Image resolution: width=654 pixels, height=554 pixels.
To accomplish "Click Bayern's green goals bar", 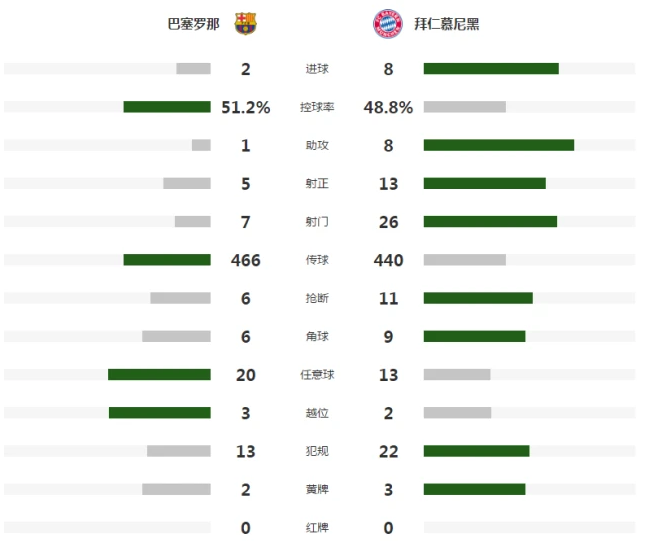I will click(491, 68).
